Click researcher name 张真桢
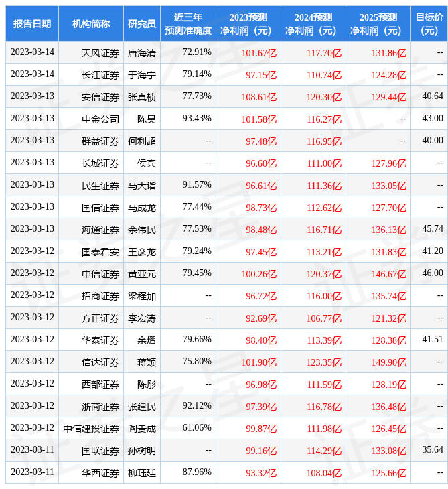 [x=142, y=97]
